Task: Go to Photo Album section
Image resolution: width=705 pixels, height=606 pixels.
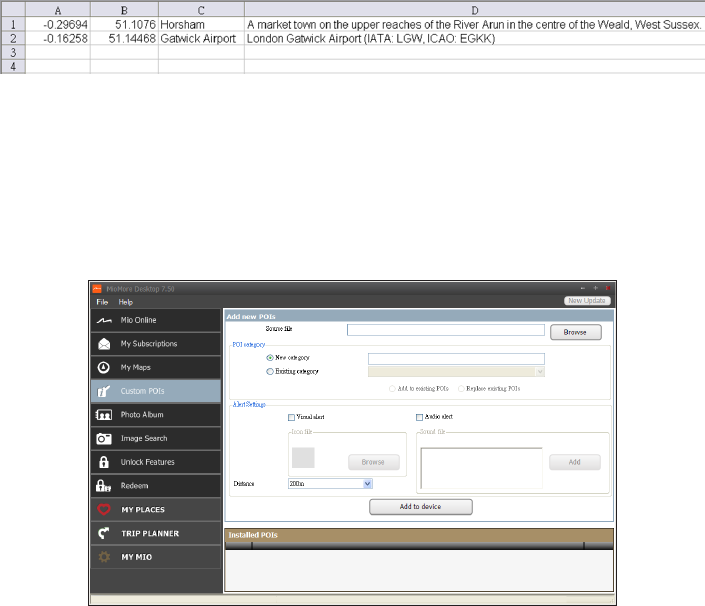Action: 156,414
